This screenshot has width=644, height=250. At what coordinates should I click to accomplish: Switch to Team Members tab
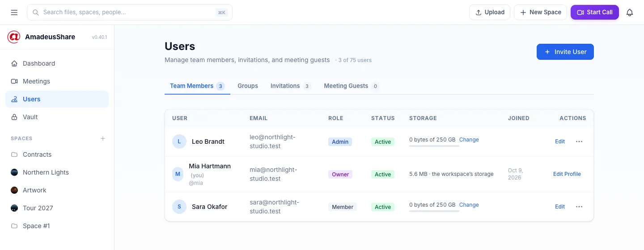[x=197, y=86]
